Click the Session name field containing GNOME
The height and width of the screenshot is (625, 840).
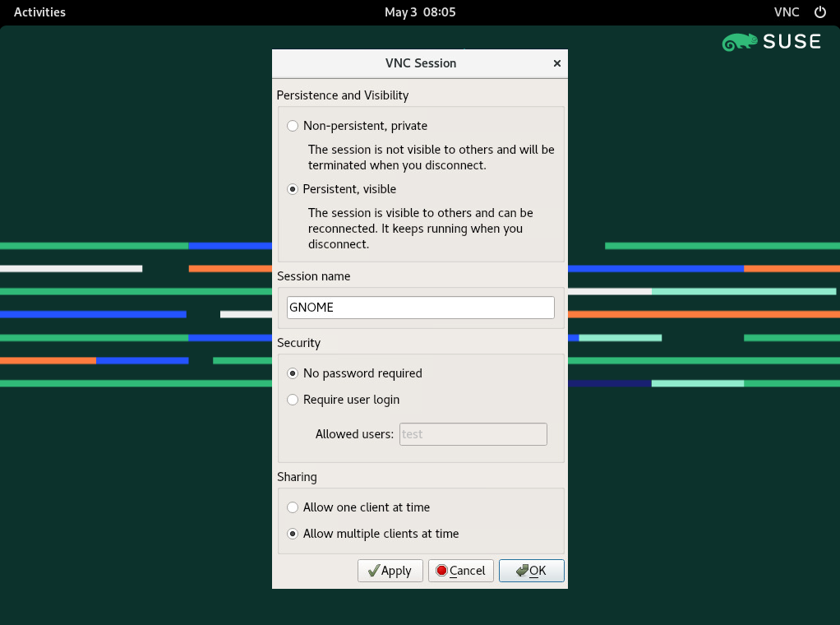click(420, 308)
